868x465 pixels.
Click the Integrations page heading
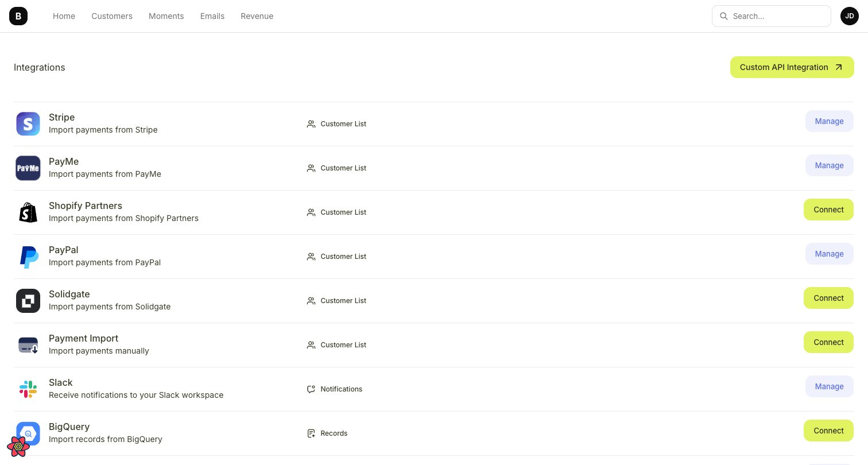click(40, 67)
